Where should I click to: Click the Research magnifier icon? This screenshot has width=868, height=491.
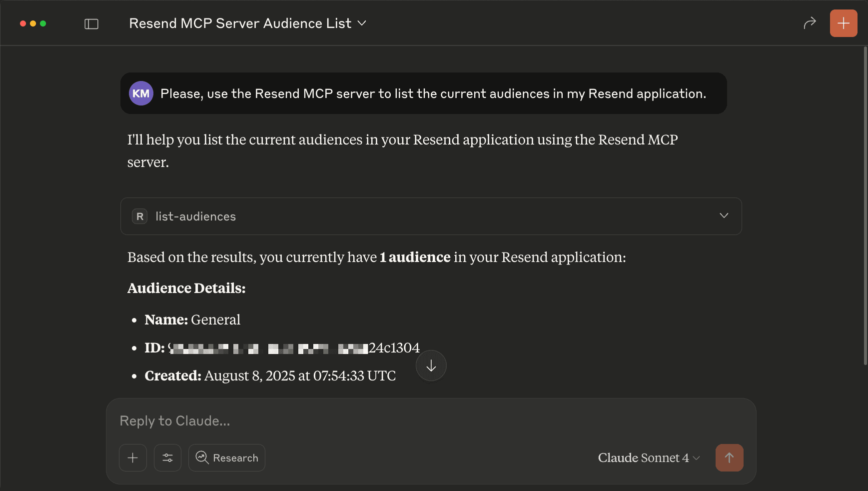coord(202,457)
